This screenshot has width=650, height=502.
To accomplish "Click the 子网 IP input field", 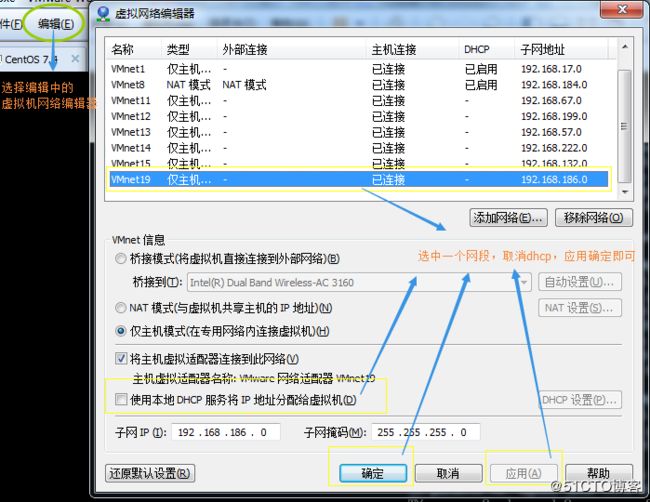I will tap(226, 432).
